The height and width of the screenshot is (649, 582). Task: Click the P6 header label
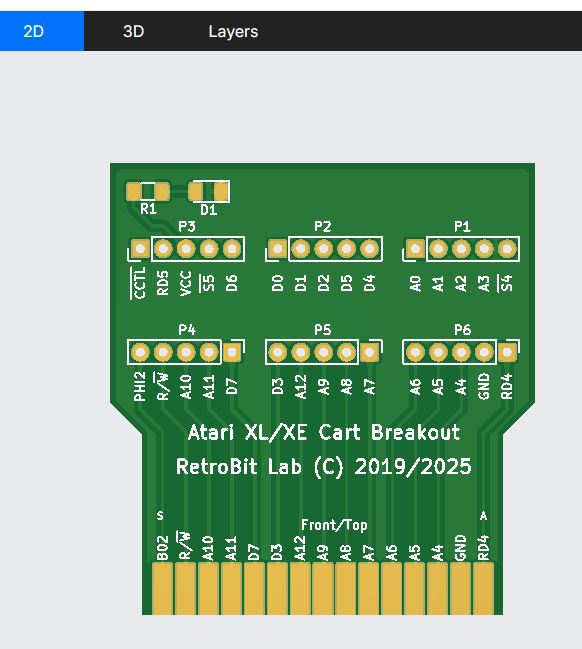(x=462, y=330)
